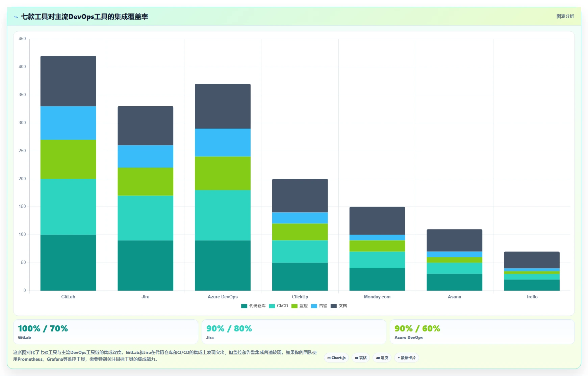Viewport: 588px width, 376px height.
Task: Click the 代码仓库 segment of the Monday.com bar
Action: tap(377, 279)
